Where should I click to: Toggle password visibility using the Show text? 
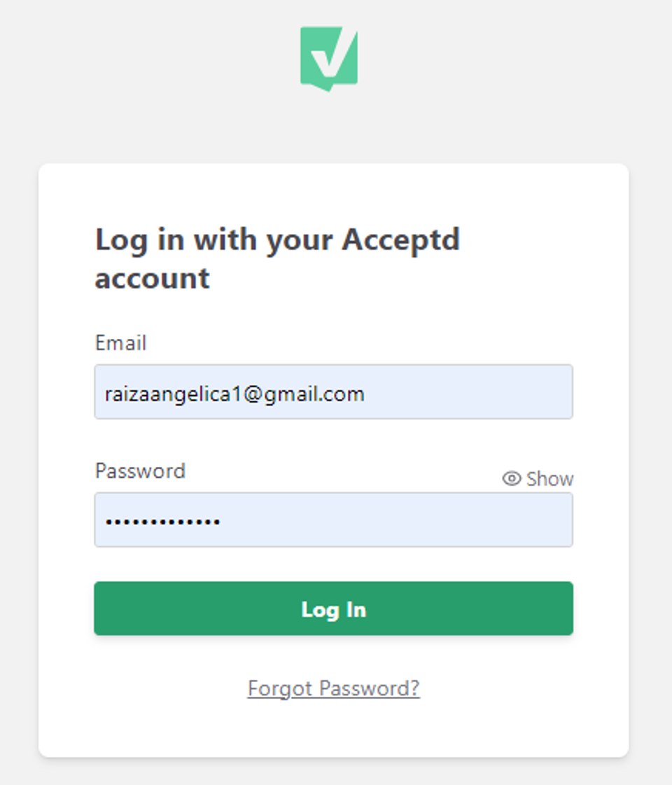tap(549, 479)
